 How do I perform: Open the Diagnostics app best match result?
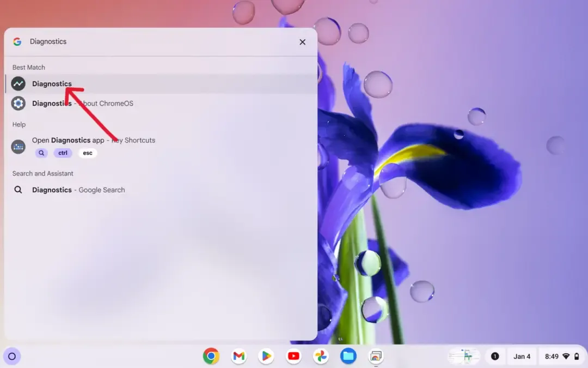click(161, 84)
